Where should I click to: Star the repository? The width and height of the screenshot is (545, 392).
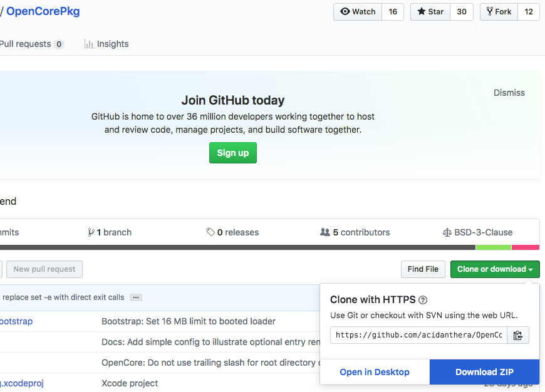point(430,12)
